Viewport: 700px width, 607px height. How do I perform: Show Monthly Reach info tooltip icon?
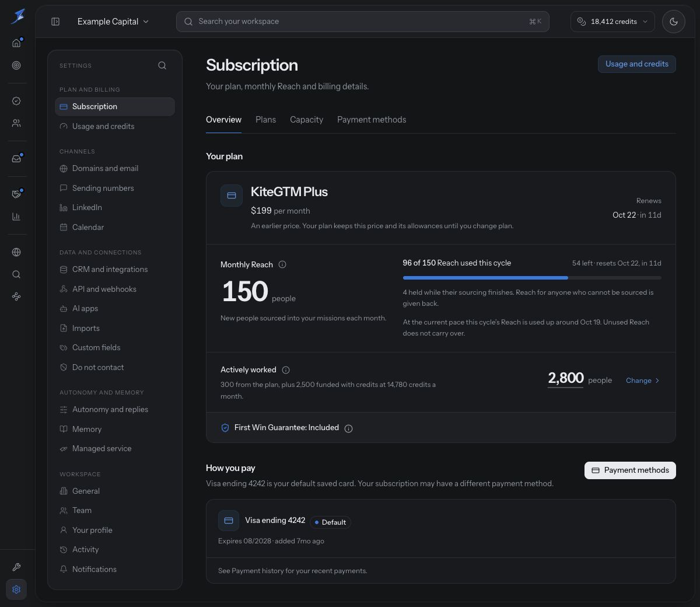click(282, 264)
